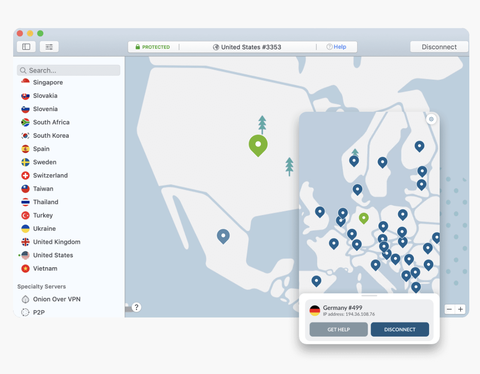This screenshot has width=480, height=374.
Task: Choose Turkey from the server list
Action: coord(43,215)
